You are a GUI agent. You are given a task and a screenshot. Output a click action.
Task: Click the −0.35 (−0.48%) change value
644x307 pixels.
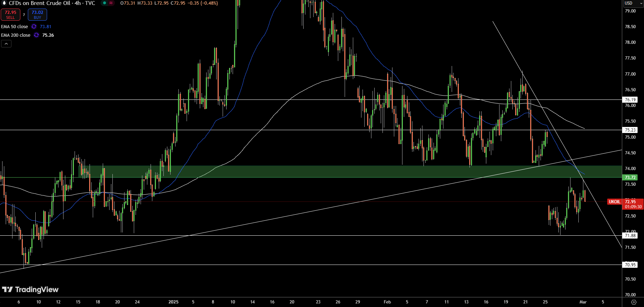[203, 3]
